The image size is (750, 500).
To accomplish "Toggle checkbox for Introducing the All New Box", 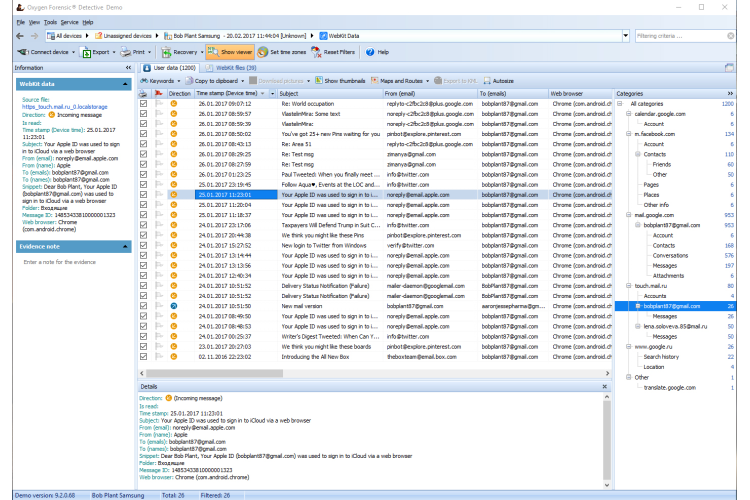I will (x=145, y=356).
